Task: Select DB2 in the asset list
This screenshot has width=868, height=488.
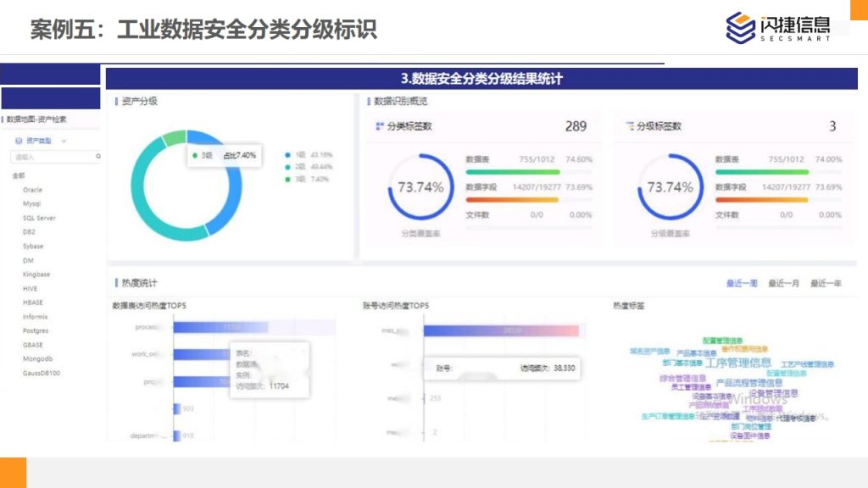Action: (x=29, y=232)
